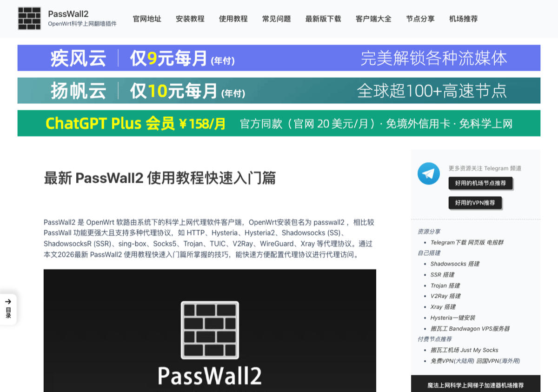Open the Hysteria一键安装 link
The image size is (558, 392).
click(x=453, y=318)
